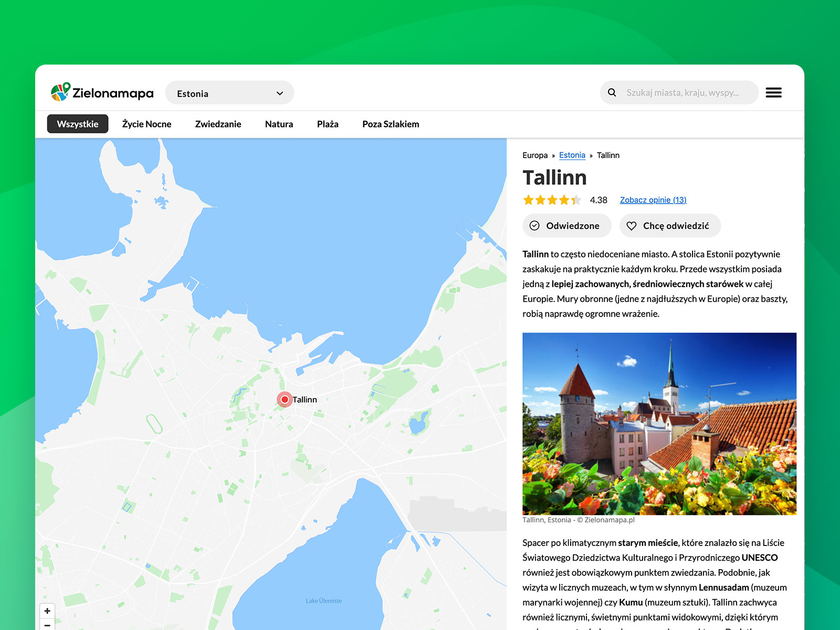Click the red Tallinn map marker
Image resolution: width=840 pixels, height=630 pixels.
click(x=285, y=400)
